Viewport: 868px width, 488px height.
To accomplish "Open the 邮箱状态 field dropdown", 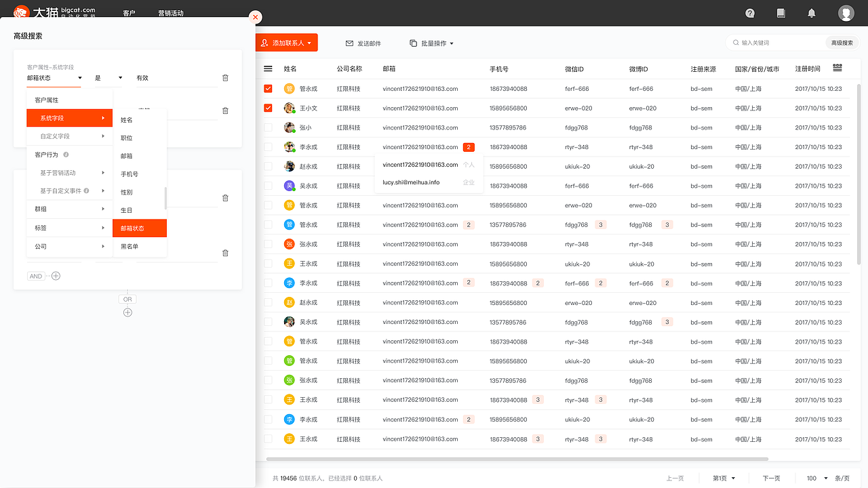I will click(54, 78).
